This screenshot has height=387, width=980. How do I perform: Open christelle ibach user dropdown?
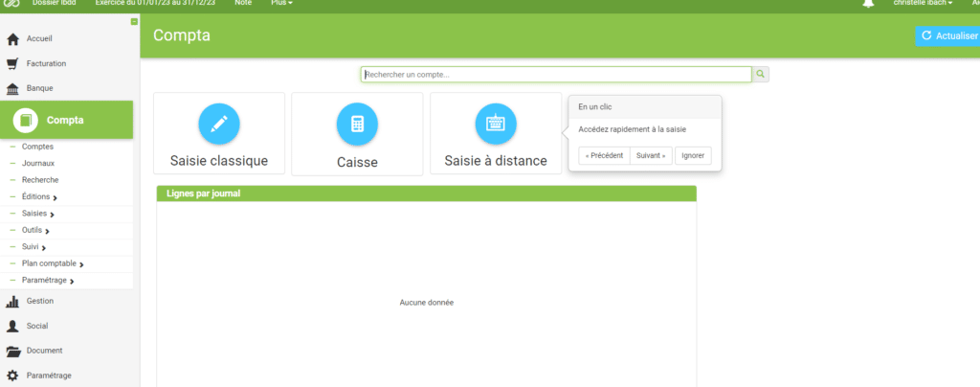(x=924, y=3)
